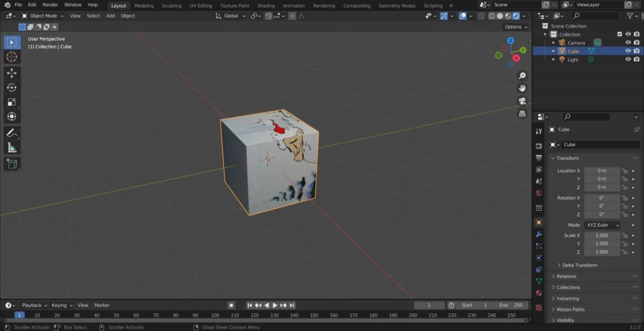Open the viewport Options dropdown
644x331 pixels.
516,26
